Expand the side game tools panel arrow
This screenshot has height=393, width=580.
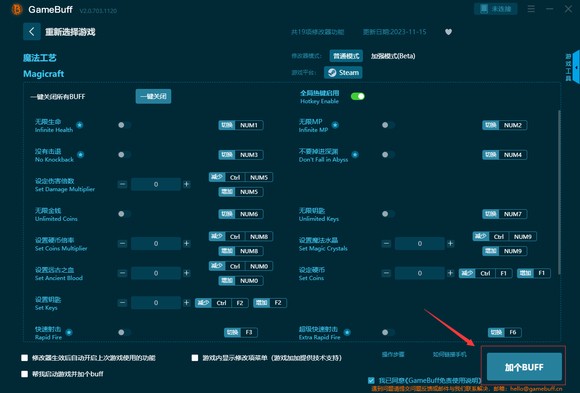click(576, 67)
